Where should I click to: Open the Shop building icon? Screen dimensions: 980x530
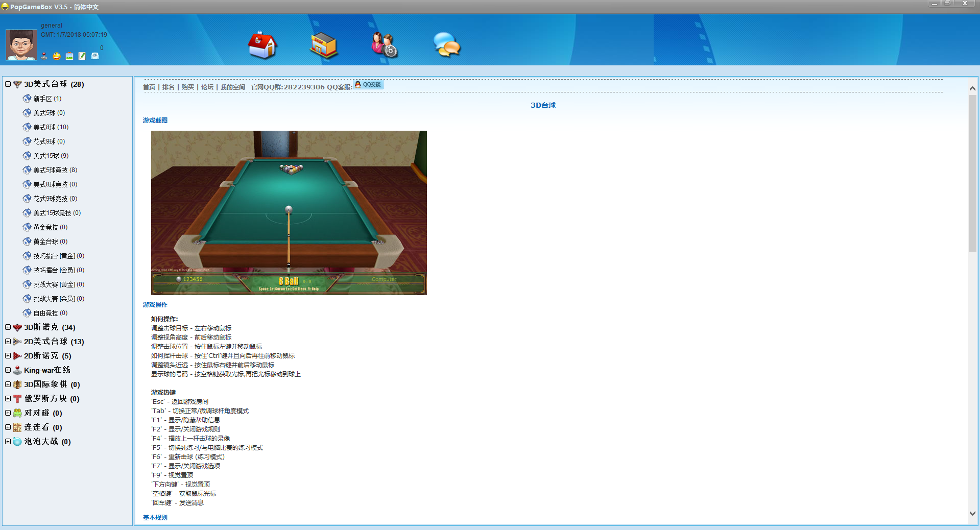(x=324, y=45)
